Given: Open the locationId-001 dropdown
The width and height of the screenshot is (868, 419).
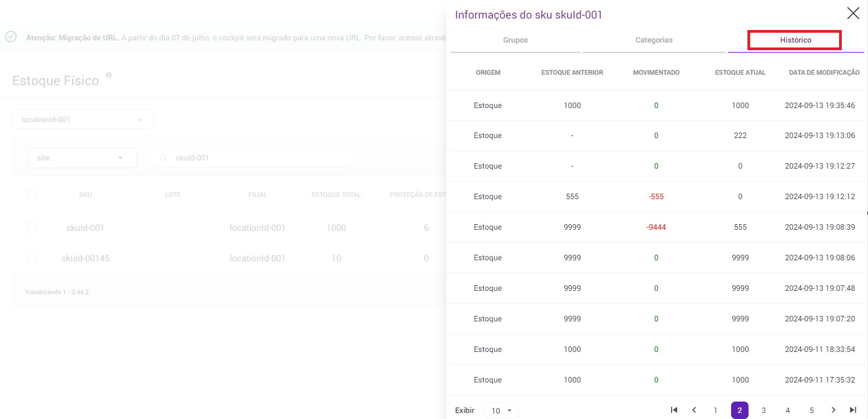Looking at the screenshot, I should click(83, 119).
